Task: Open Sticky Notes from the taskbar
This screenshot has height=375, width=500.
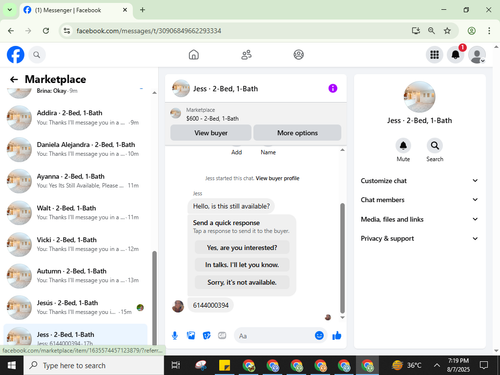Action: click(x=224, y=365)
